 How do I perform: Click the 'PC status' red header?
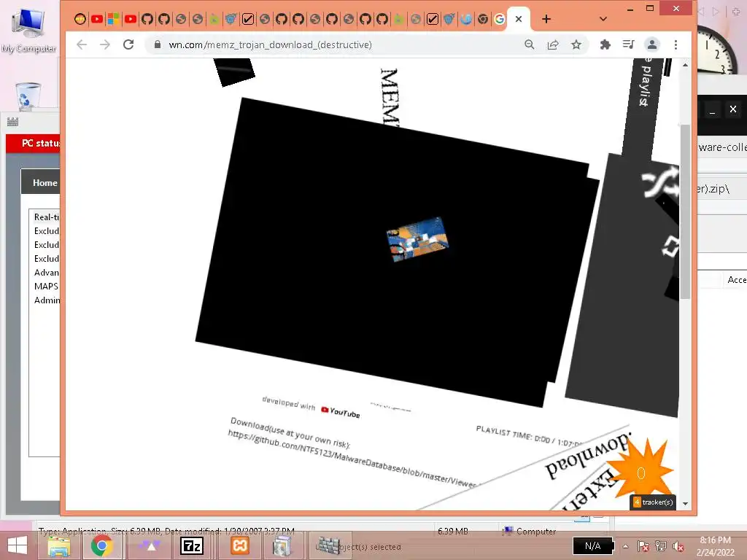(34, 144)
